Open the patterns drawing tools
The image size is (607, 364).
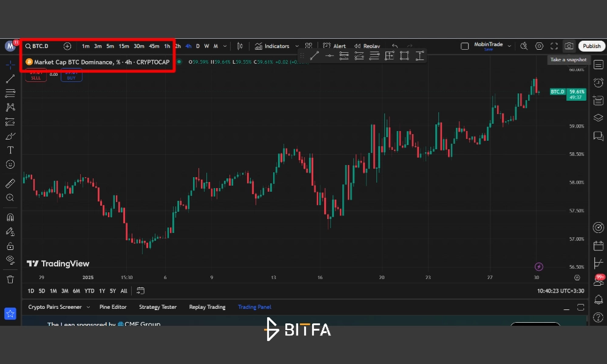click(x=10, y=107)
